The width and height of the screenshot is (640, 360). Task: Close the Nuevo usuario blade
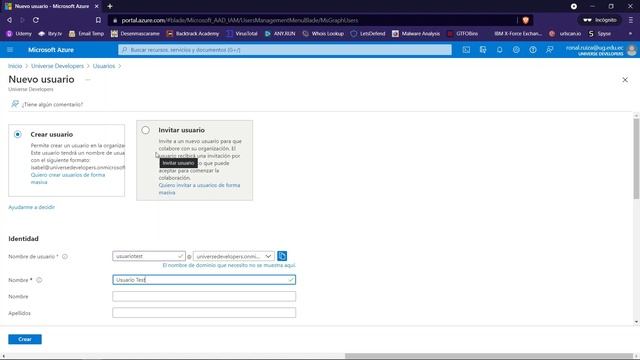(625, 80)
